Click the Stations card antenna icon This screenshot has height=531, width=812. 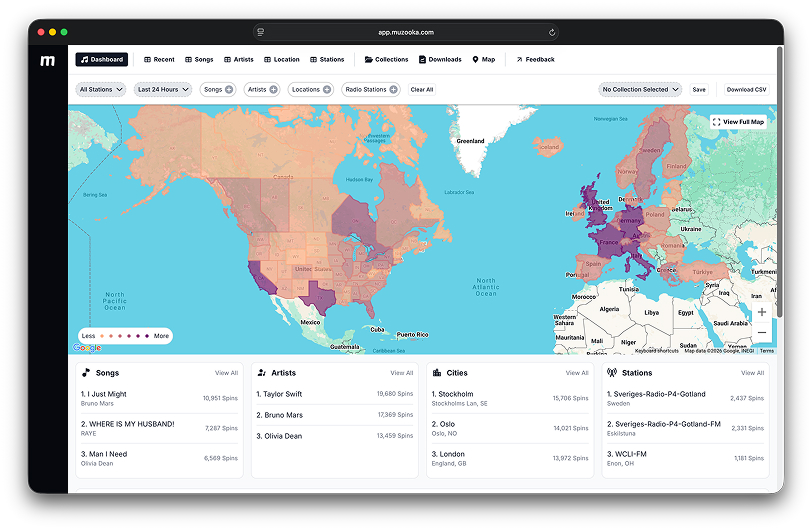[x=612, y=372]
